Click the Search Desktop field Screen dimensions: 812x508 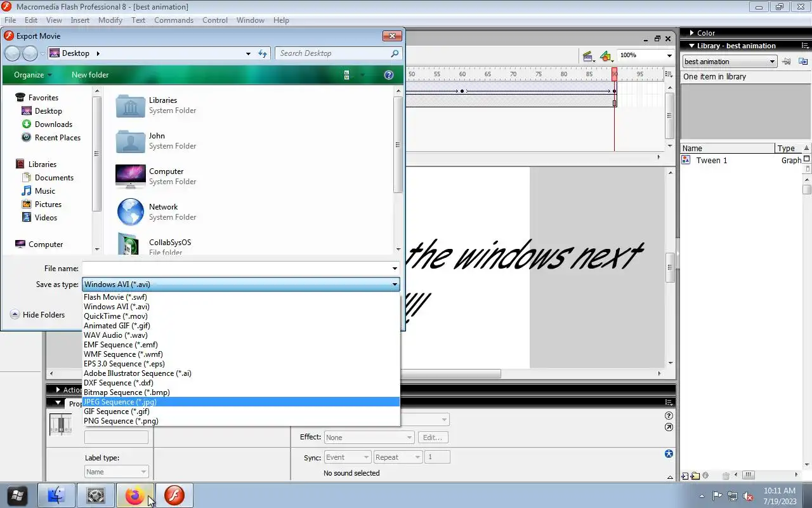[x=334, y=53]
